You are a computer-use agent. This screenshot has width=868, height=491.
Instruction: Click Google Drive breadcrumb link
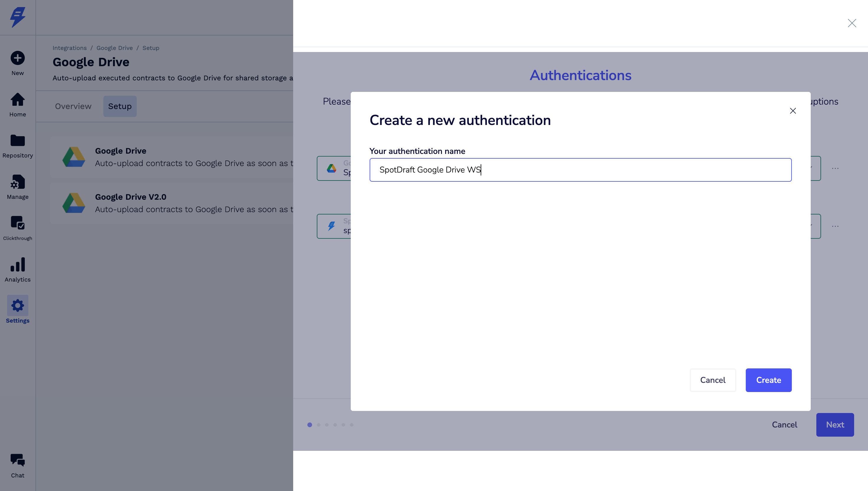coord(115,48)
